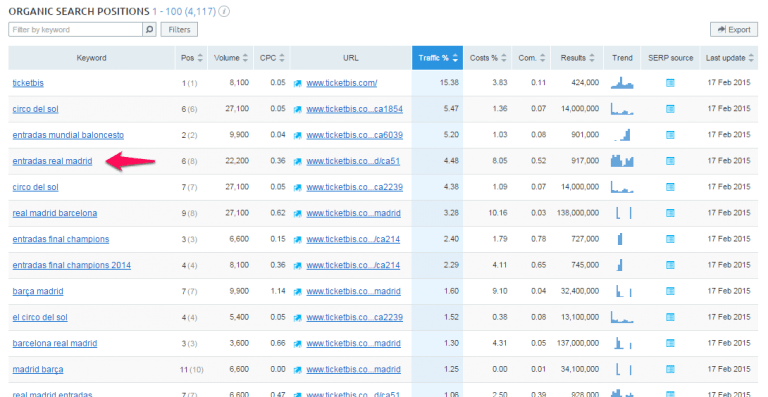Image resolution: width=768 pixels, height=397 pixels.
Task: Sort table by Pos column
Action: coord(192,58)
